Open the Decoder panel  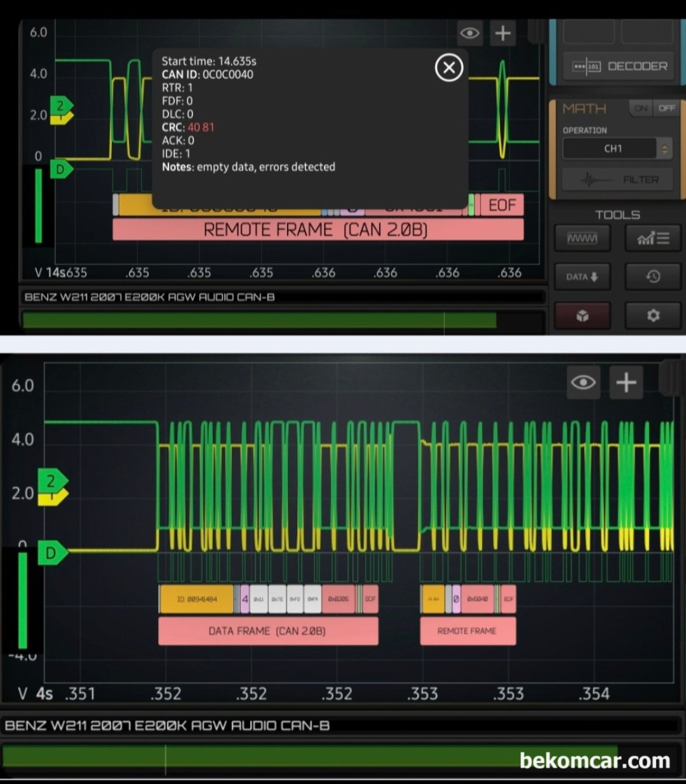tap(619, 66)
